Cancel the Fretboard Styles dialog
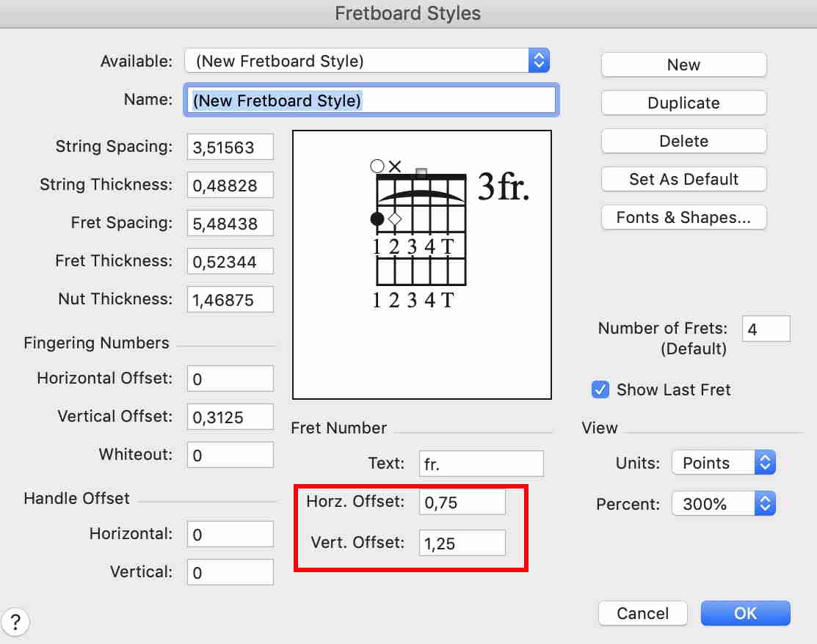 (x=642, y=613)
